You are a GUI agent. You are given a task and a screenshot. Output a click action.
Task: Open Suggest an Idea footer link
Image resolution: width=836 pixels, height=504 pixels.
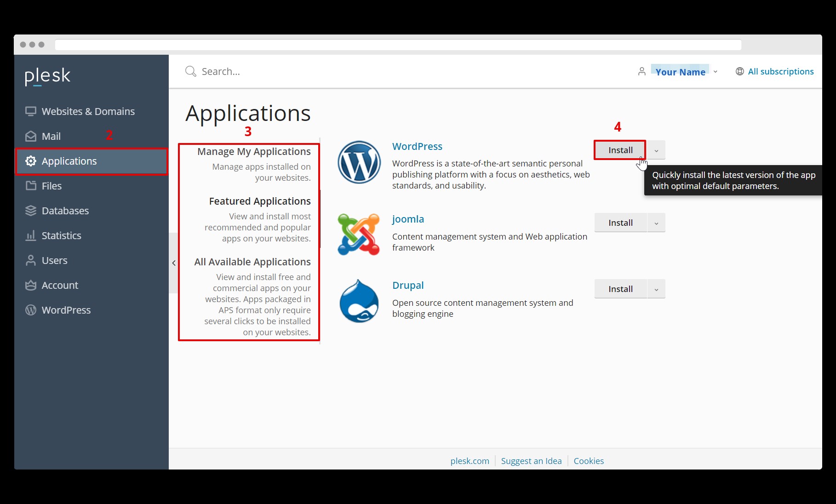coord(531,461)
